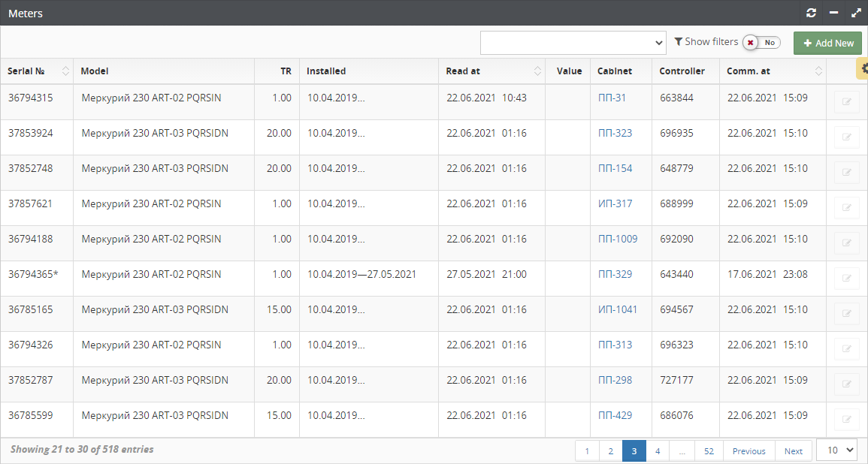The width and height of the screenshot is (868, 464).
Task: Click edit icon for meter 36794315
Action: tap(847, 102)
